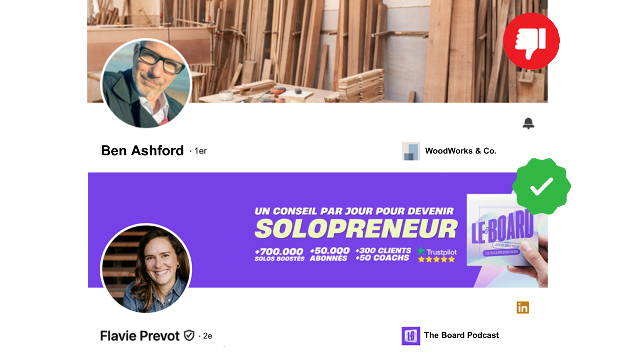
Task: Click the notification bell icon
Action: click(528, 123)
